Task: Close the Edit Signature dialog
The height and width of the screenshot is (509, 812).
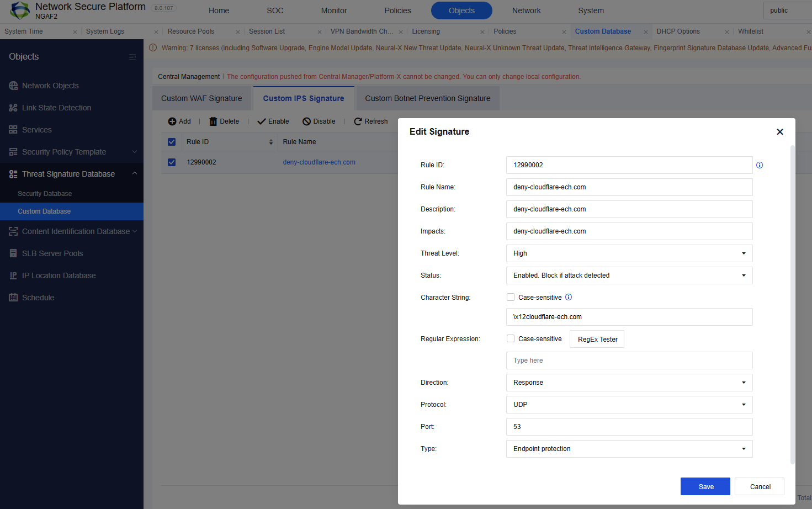Action: tap(780, 131)
